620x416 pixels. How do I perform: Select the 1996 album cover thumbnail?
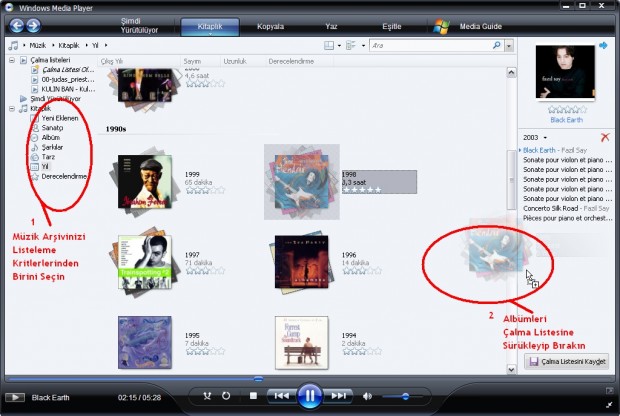pos(302,262)
